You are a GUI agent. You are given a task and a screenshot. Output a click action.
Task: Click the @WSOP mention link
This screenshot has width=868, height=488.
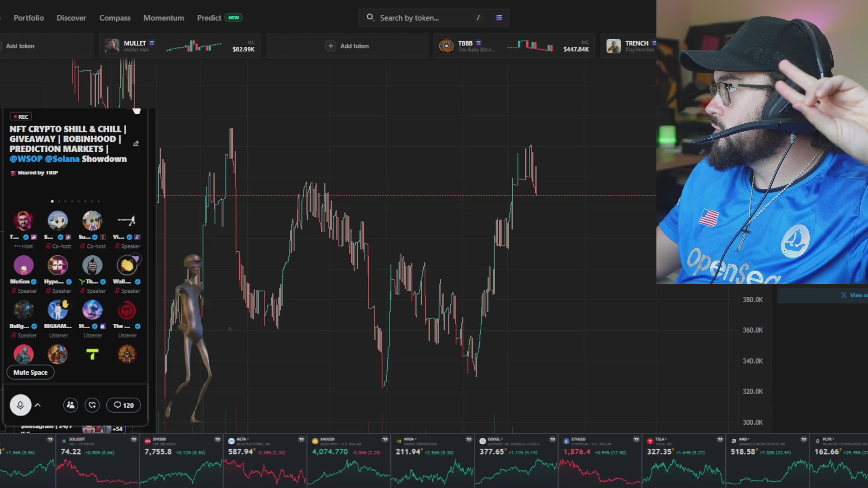26,159
